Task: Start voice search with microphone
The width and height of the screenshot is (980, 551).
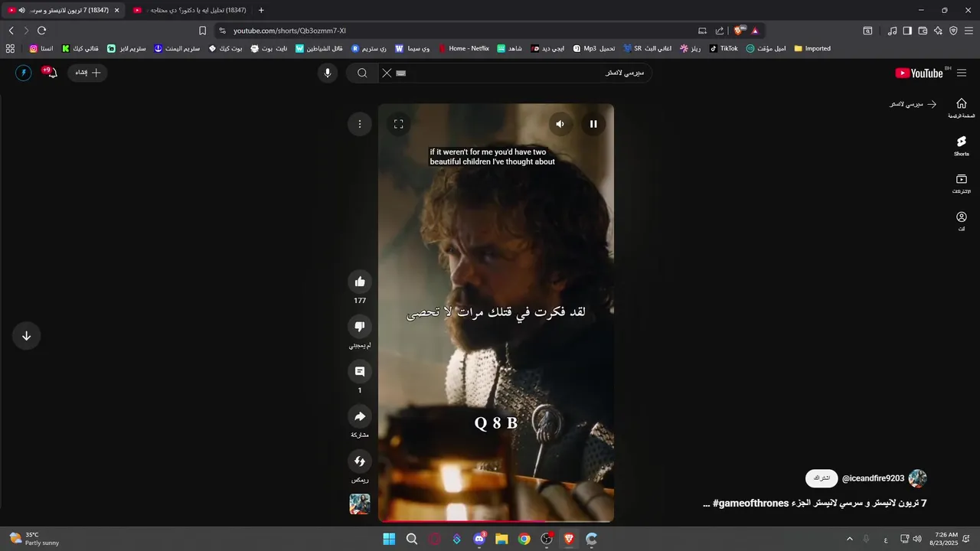Action: (x=328, y=73)
